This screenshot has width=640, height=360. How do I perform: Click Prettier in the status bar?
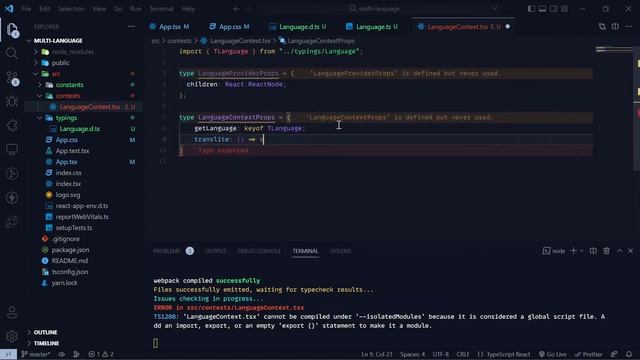[588, 354]
